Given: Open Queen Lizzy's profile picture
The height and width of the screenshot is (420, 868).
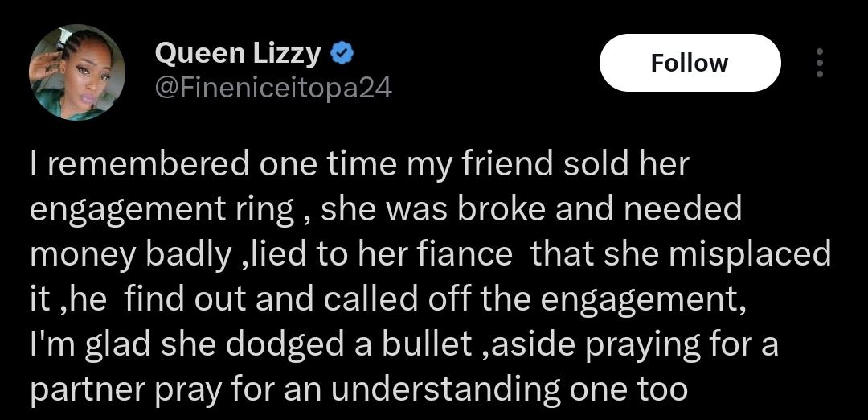Looking at the screenshot, I should coord(76,72).
